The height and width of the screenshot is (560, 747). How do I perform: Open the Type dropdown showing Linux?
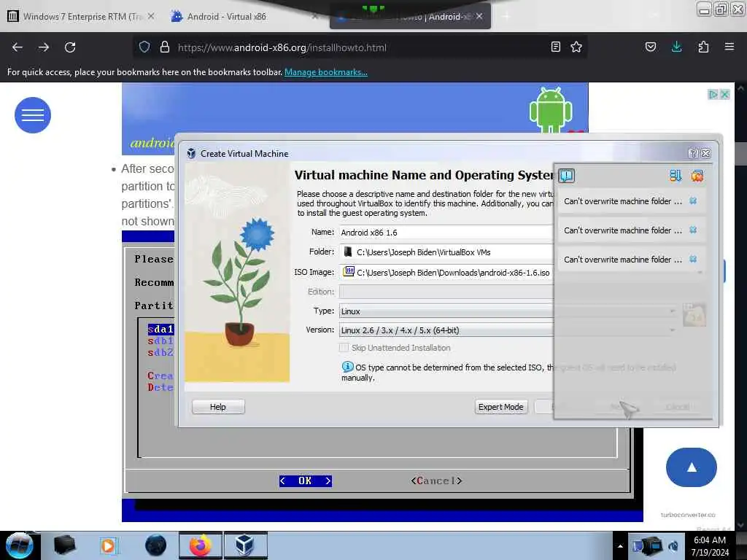point(446,311)
